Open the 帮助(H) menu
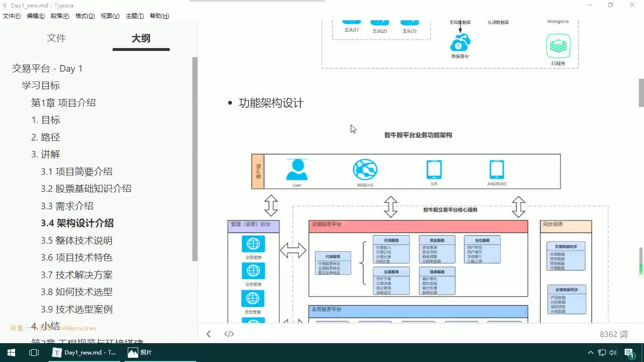 (x=159, y=16)
